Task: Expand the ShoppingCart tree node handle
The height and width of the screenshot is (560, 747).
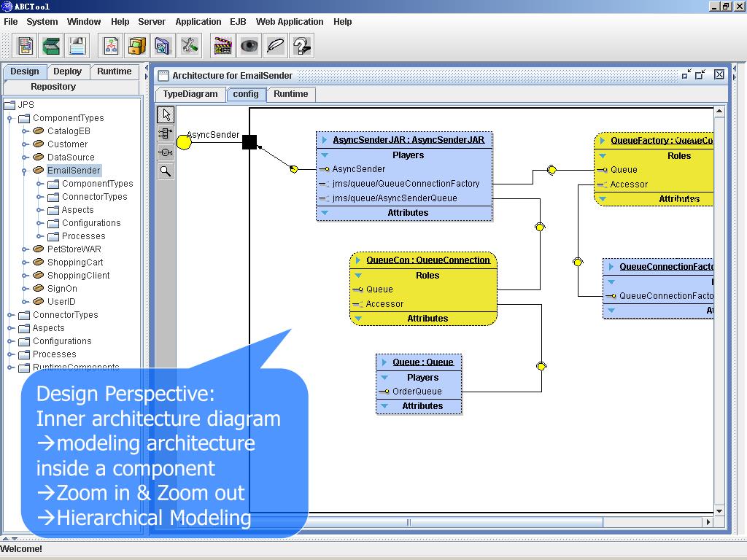Action: (x=25, y=262)
